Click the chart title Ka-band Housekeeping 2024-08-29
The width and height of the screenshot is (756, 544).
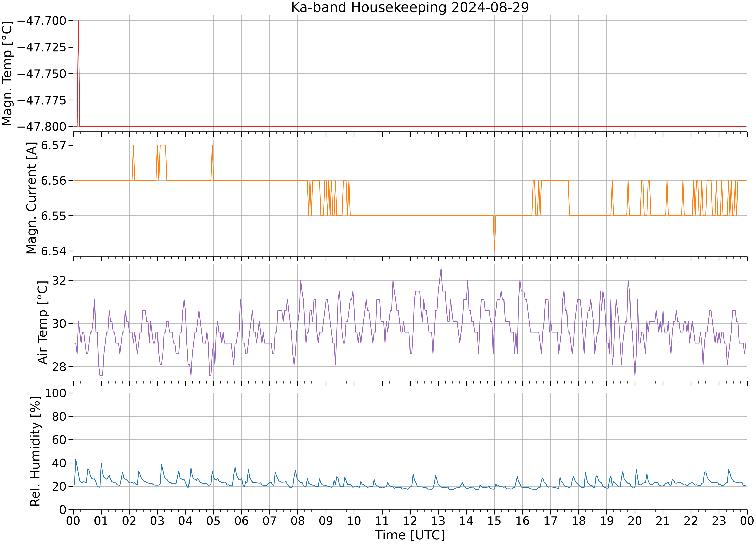[x=410, y=7]
